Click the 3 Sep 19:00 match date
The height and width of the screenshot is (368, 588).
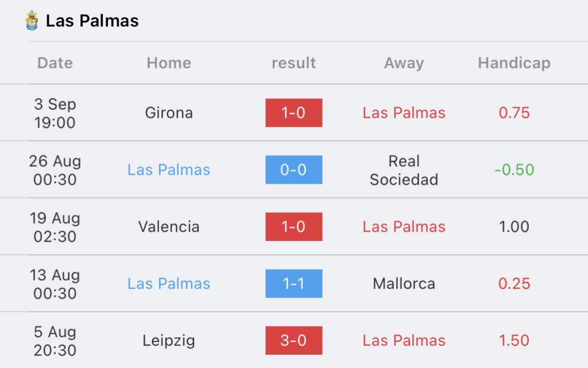click(55, 113)
